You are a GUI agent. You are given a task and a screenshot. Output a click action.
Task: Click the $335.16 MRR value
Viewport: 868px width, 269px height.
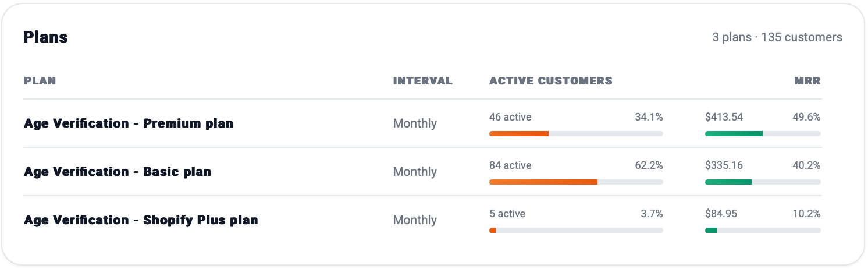click(724, 165)
